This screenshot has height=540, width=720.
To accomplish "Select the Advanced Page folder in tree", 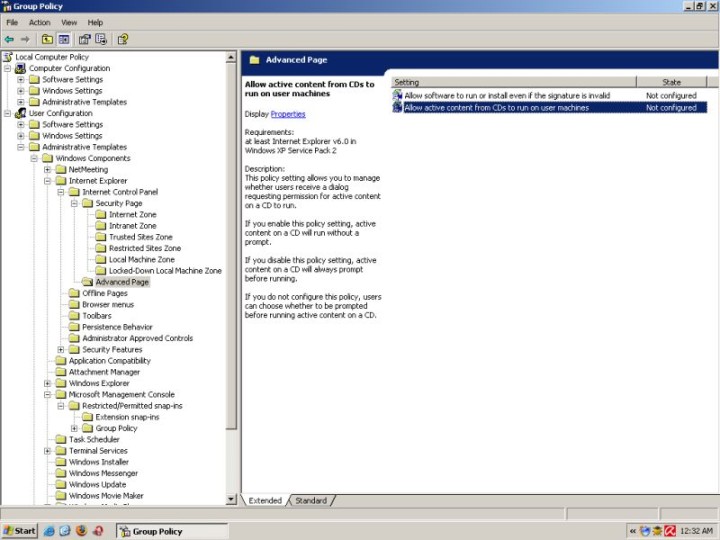I will tap(121, 282).
